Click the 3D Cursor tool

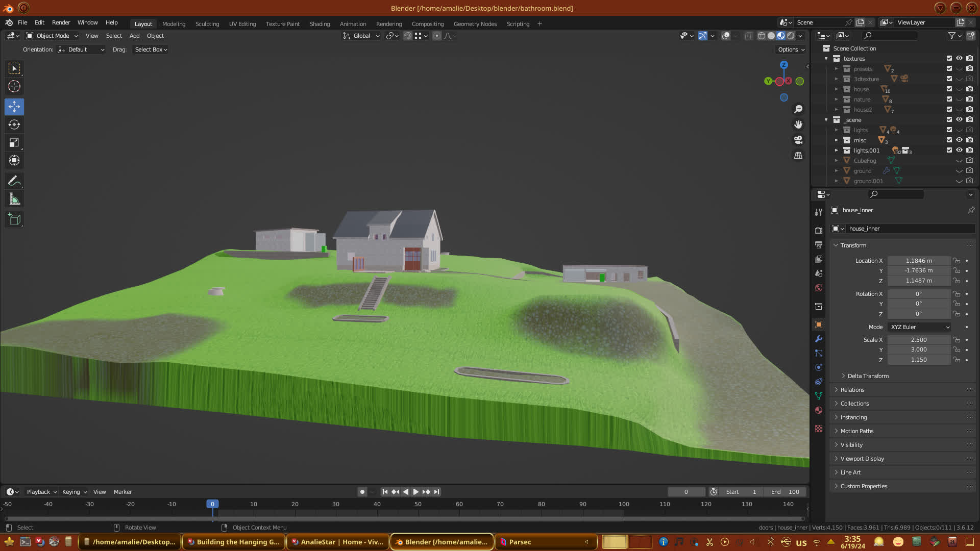click(x=14, y=86)
